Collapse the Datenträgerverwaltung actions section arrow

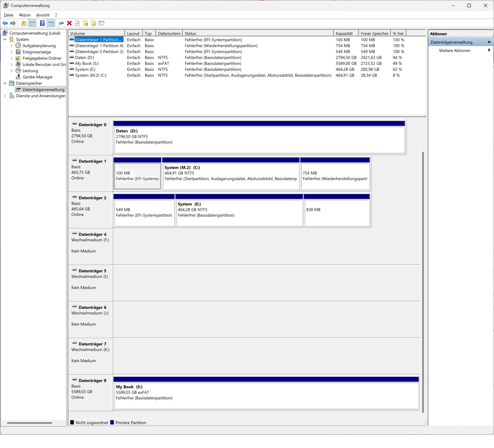click(489, 42)
